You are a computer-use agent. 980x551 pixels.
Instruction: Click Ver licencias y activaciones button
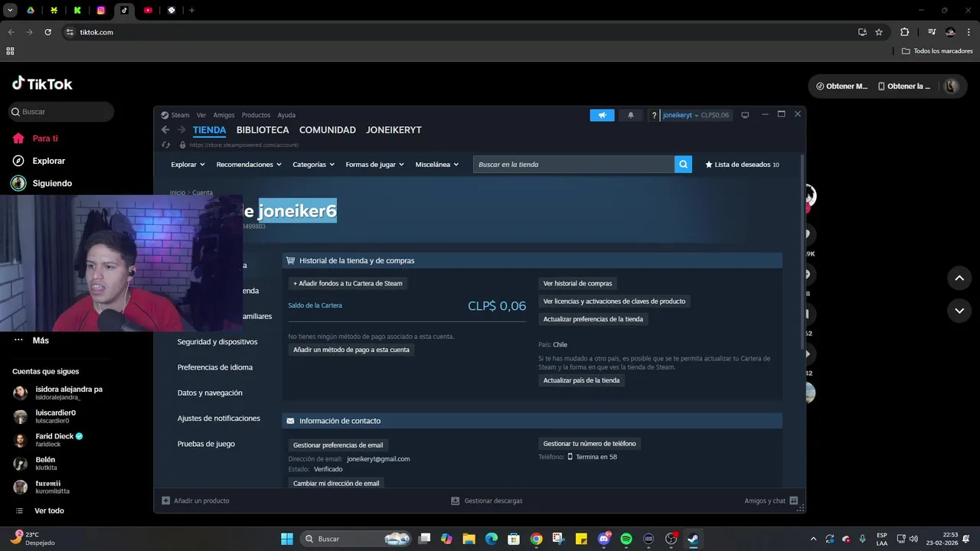point(614,301)
